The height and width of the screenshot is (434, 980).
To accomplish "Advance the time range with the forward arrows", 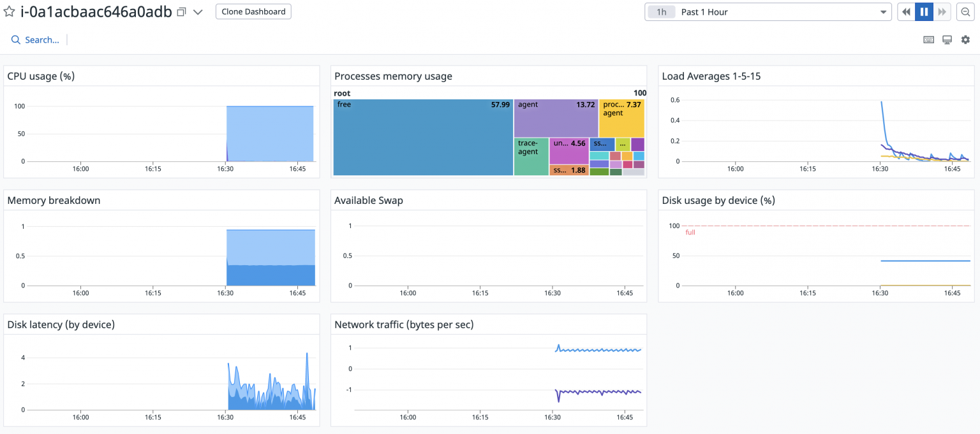I will [942, 11].
